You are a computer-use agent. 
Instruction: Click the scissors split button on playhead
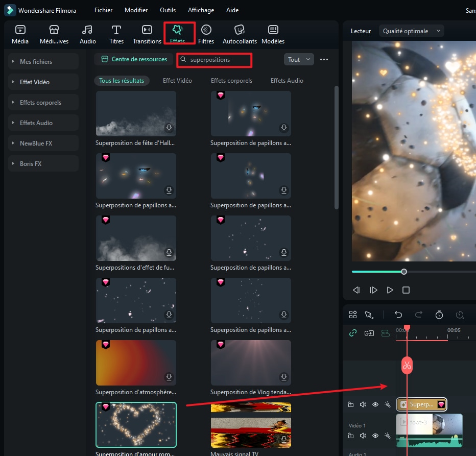(x=407, y=366)
